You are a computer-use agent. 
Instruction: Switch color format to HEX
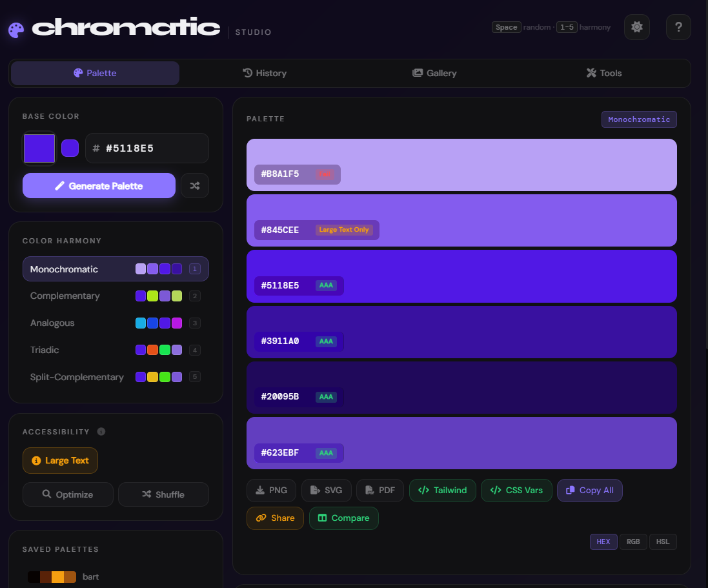(603, 542)
